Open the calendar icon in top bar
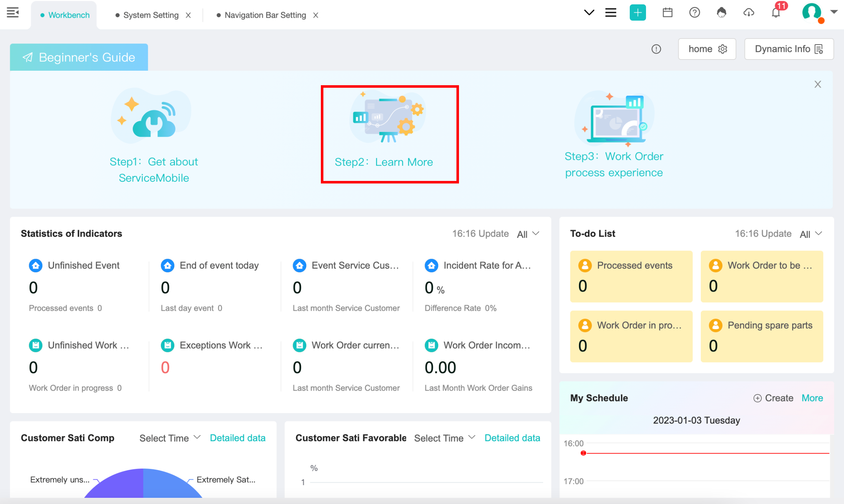The image size is (844, 504). tap(667, 13)
